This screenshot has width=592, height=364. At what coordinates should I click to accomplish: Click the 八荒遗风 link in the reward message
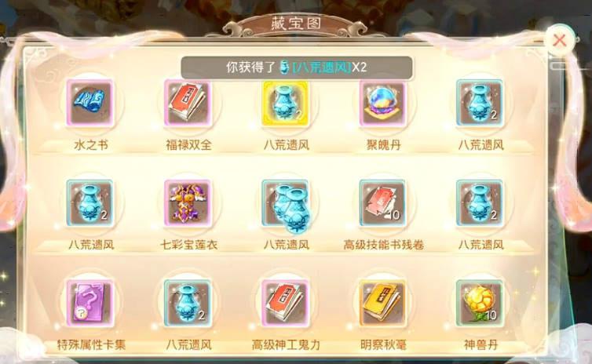coord(322,67)
